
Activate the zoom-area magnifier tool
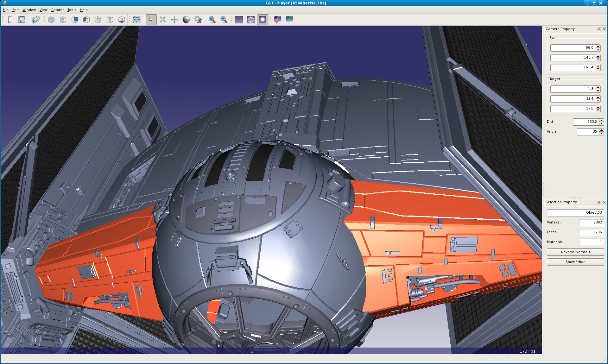click(198, 20)
